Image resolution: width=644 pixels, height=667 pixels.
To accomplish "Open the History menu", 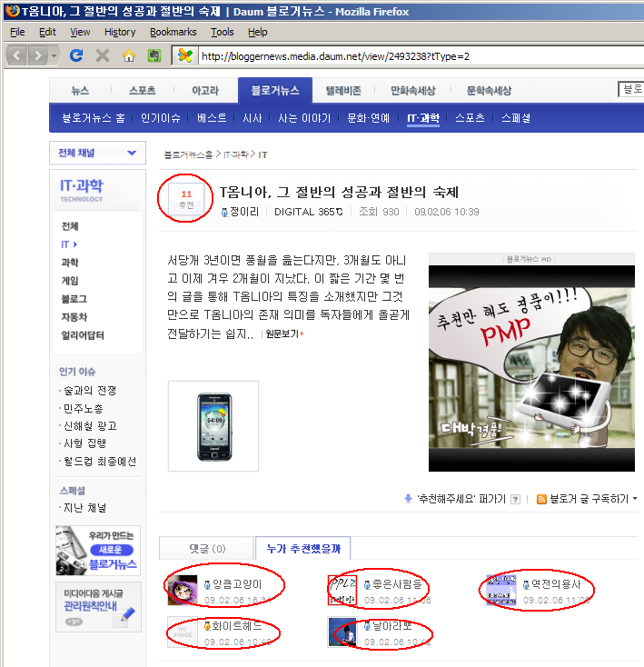I will 120,32.
